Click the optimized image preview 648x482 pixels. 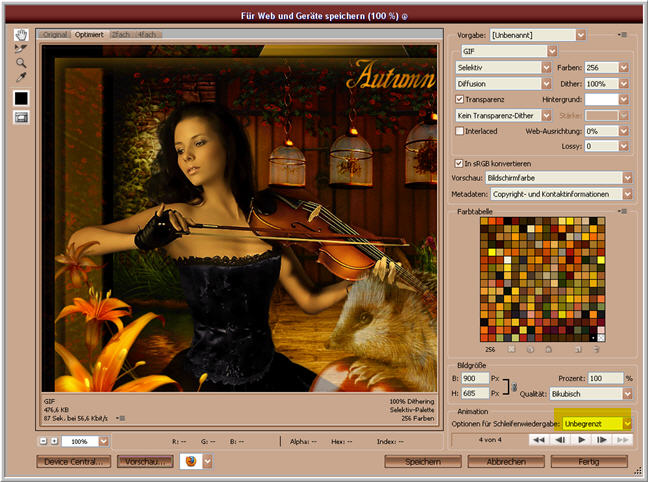point(239,218)
